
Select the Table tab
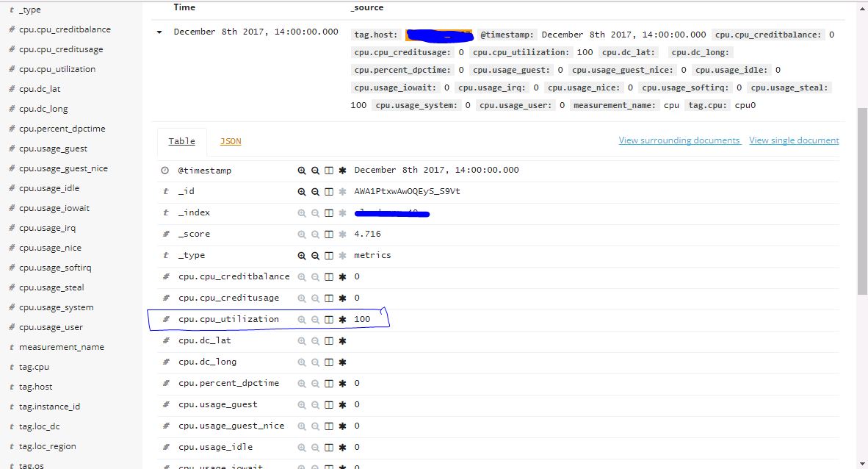coord(181,140)
